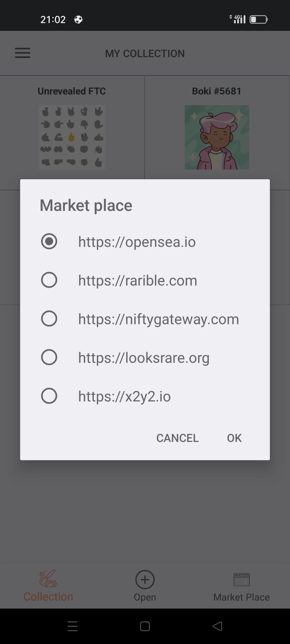290x644 pixels.
Task: Open the Unrevealed FTC thumbnail
Action: pos(72,136)
